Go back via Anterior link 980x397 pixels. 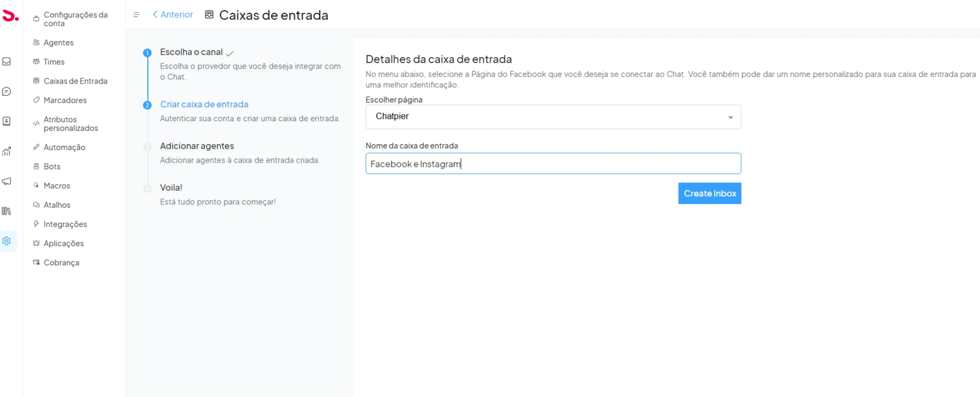[173, 15]
